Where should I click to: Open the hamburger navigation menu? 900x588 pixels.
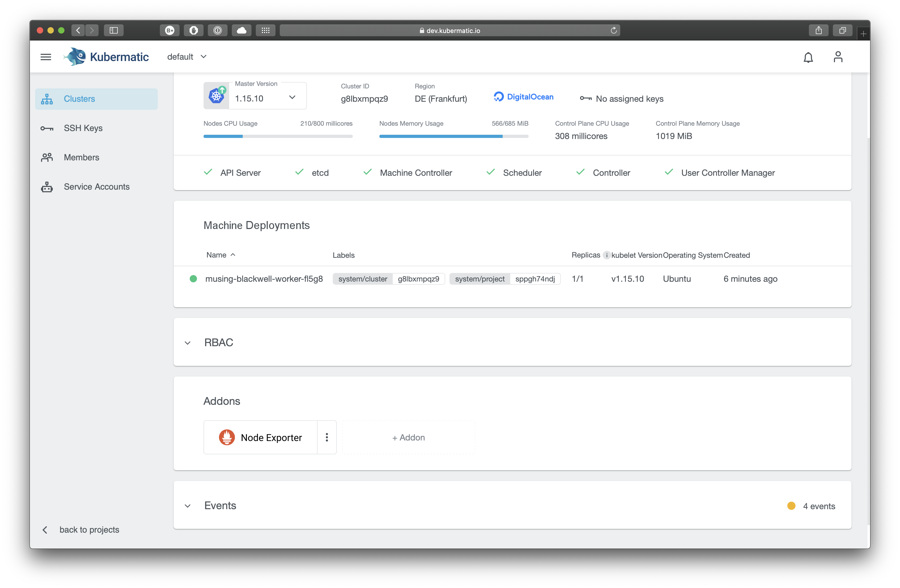click(46, 57)
